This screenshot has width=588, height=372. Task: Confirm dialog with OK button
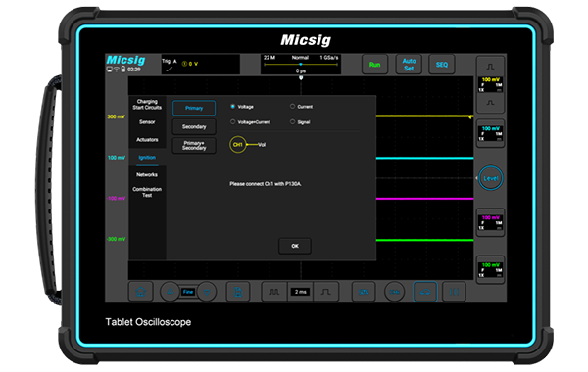295,246
